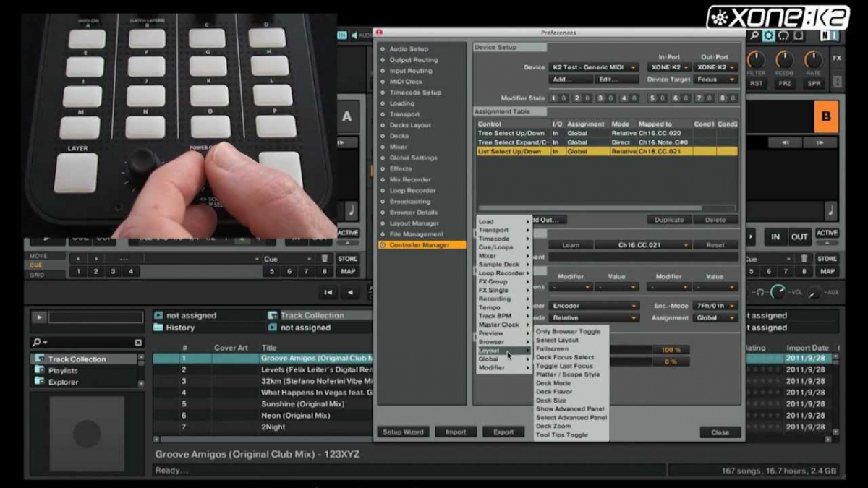
Task: Click the assignment table horizontal scrollbar
Action: click(x=592, y=208)
